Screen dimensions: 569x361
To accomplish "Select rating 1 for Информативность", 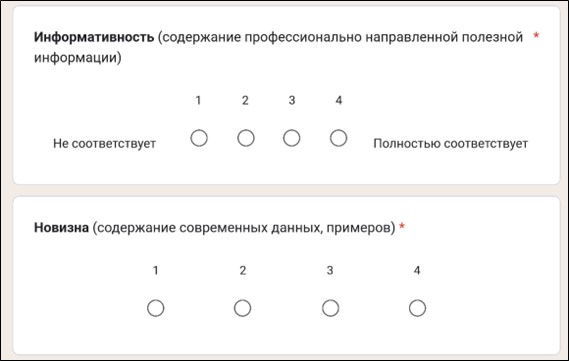I will coord(199,138).
